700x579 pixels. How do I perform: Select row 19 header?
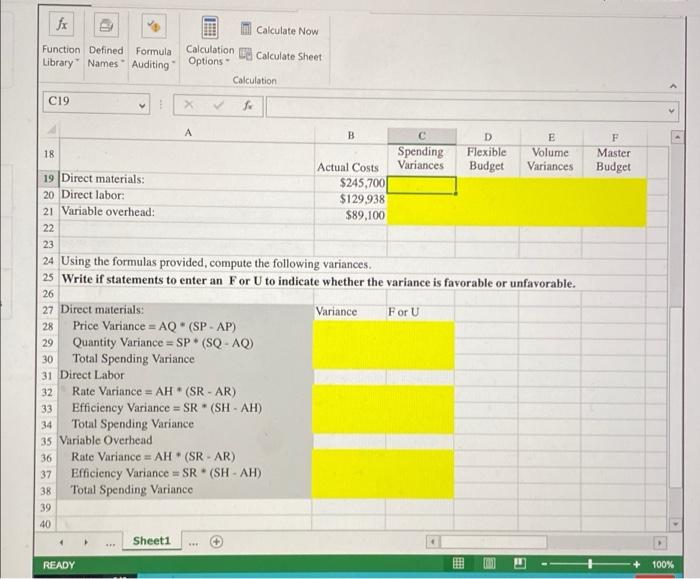49,179
